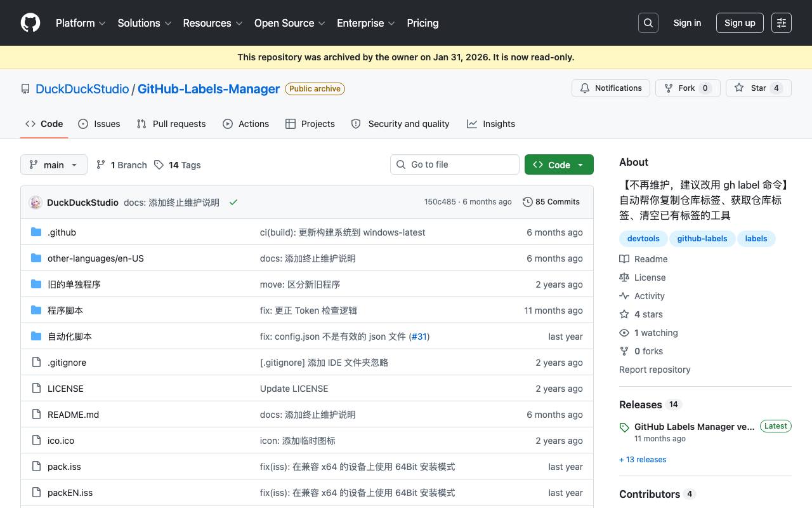
Task: Open the + 13 releases link
Action: (x=643, y=460)
